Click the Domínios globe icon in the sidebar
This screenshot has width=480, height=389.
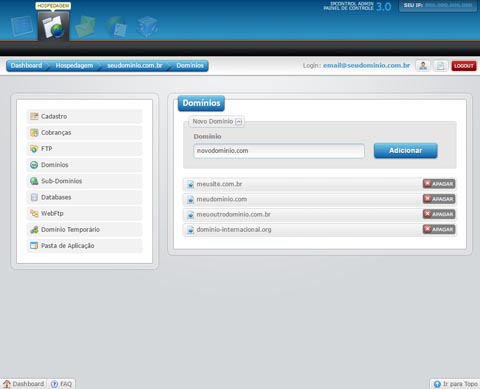coord(34,165)
